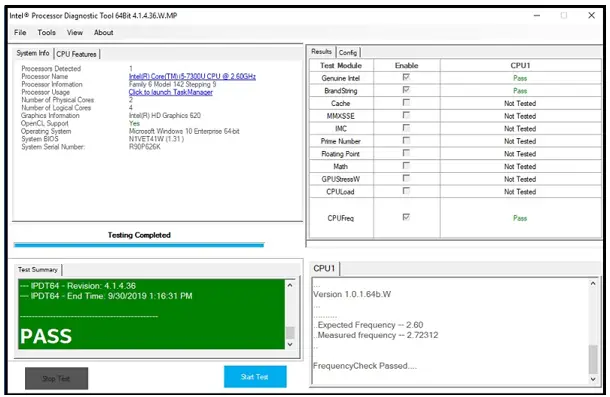Select the CPU1 output tab
This screenshot has width=610, height=397.
(324, 269)
